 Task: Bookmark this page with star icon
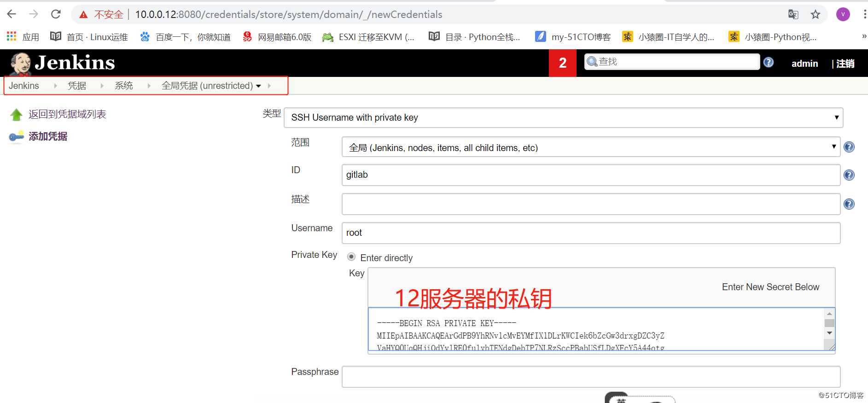tap(816, 14)
